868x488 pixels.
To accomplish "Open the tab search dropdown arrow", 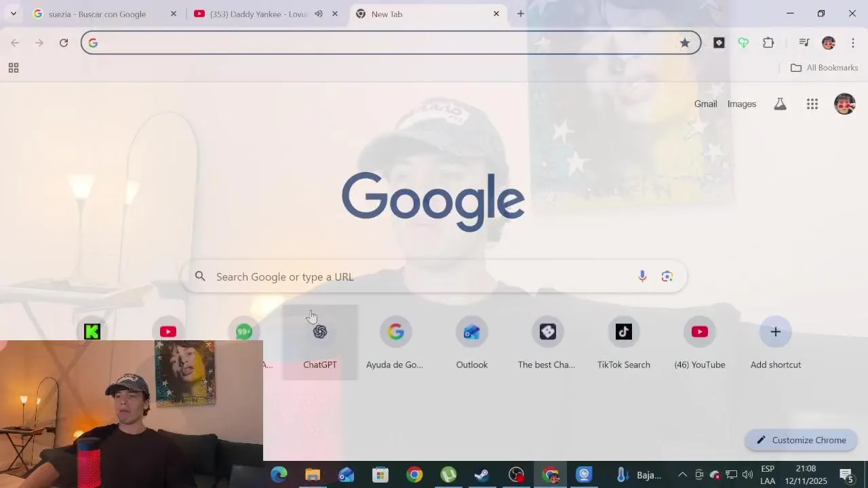I will coord(14,14).
